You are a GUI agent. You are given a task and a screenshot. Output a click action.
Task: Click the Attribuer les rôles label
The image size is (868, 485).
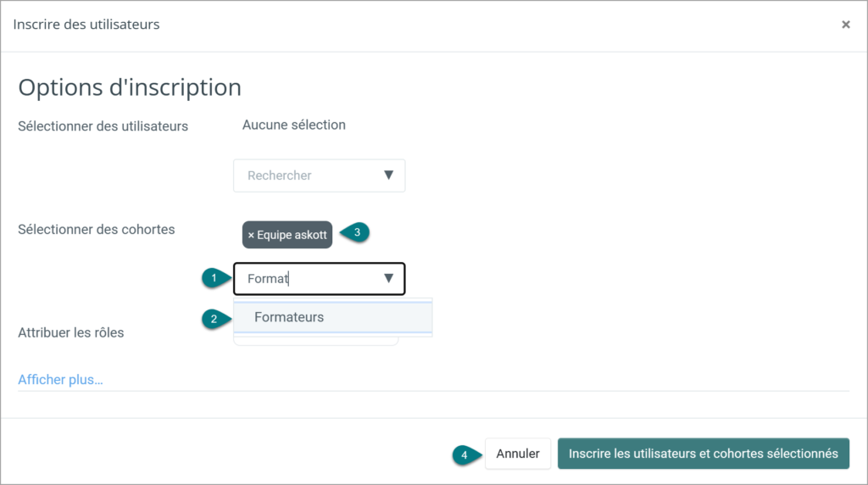point(71,332)
